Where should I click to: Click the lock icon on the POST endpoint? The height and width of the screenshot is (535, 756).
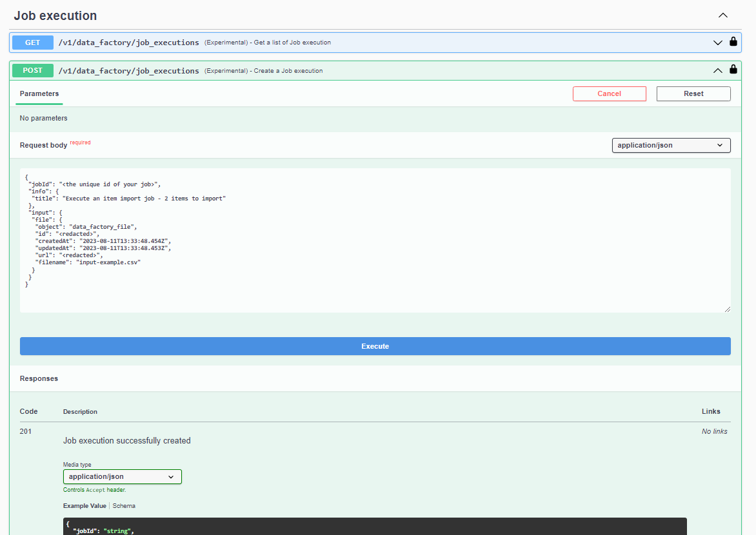pyautogui.click(x=733, y=70)
